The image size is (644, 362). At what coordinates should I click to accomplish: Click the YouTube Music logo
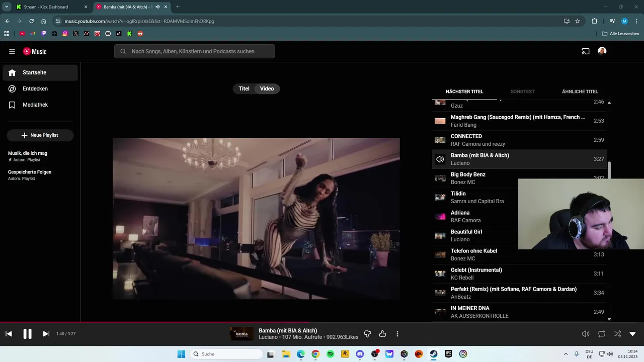(35, 51)
